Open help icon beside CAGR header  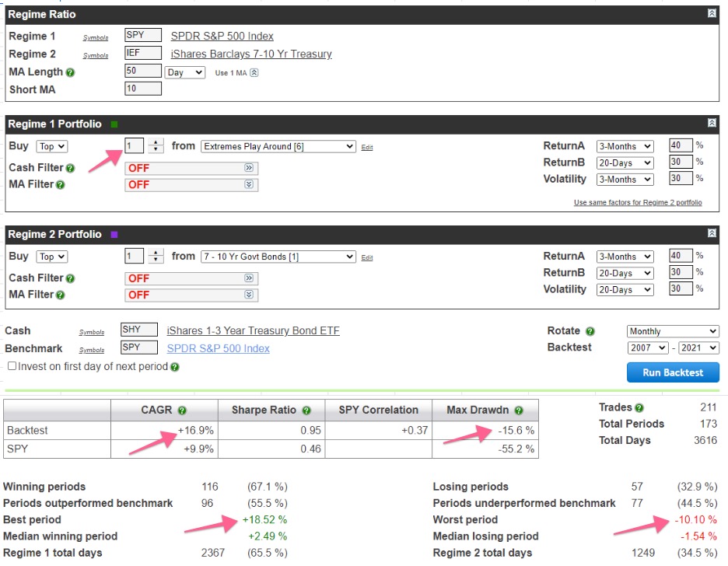click(182, 411)
